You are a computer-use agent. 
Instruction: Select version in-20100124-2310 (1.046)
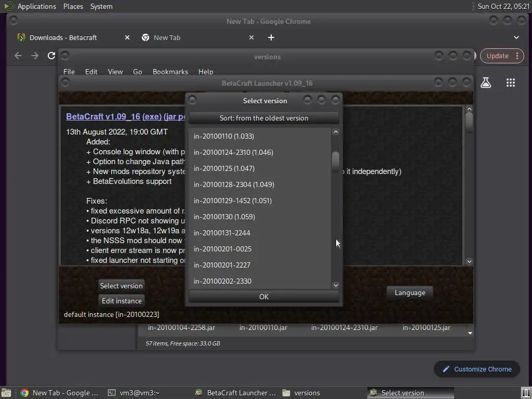click(x=260, y=152)
